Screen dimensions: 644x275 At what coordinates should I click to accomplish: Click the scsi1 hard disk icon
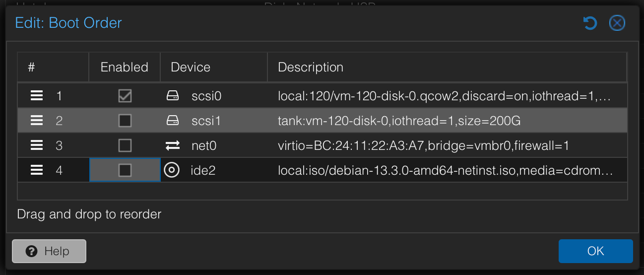[x=172, y=121]
